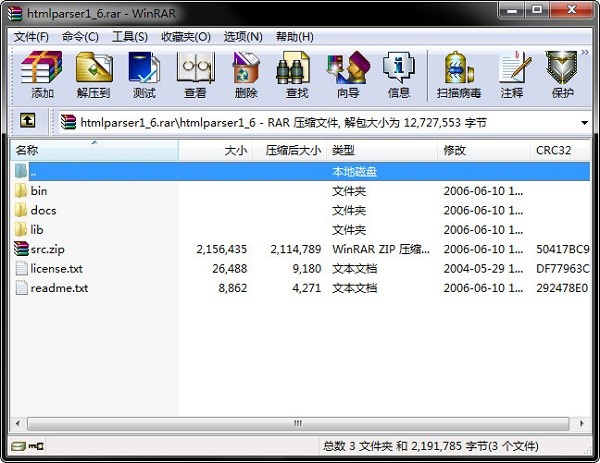Sort by Modified (修改) column header
Screen dimensions: 600x463
[x=484, y=150]
